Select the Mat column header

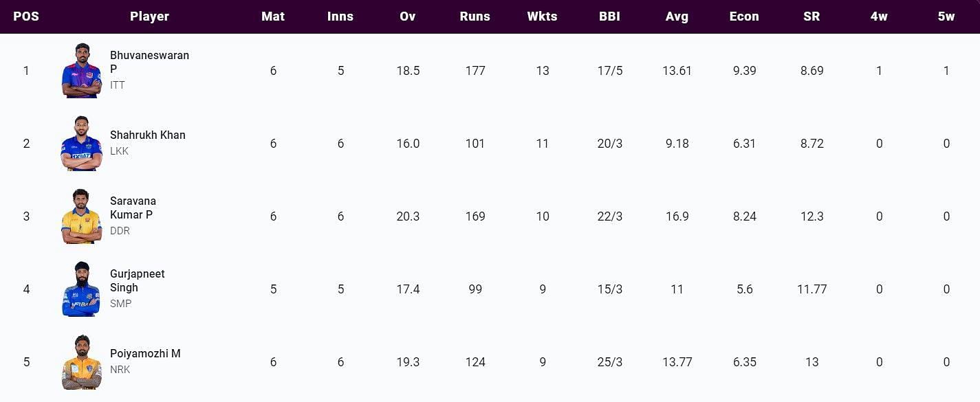tap(273, 16)
